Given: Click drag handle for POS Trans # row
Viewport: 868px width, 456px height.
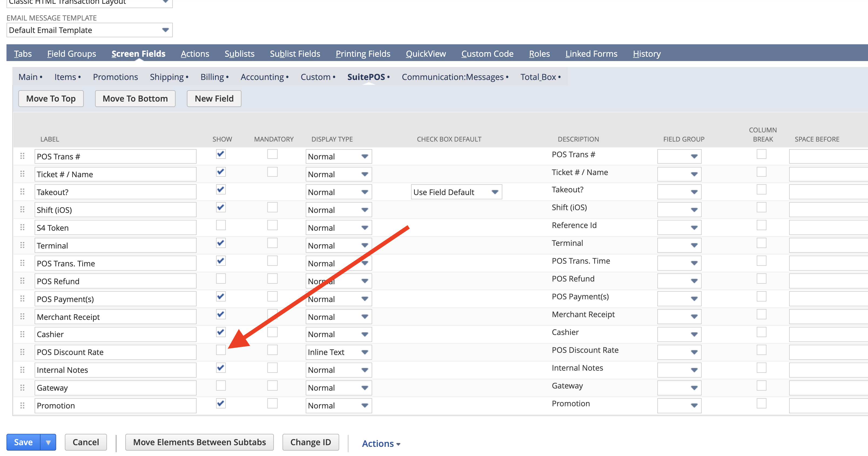Looking at the screenshot, I should click(x=22, y=156).
